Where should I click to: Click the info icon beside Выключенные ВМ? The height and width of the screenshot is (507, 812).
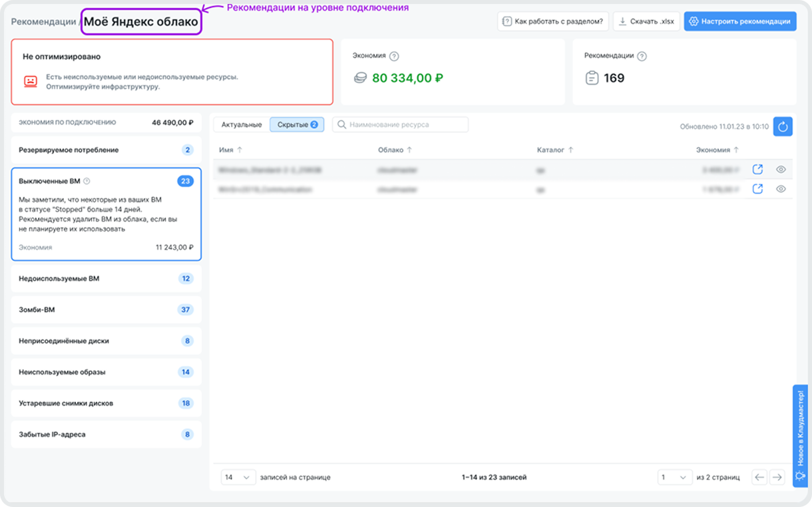pyautogui.click(x=87, y=181)
